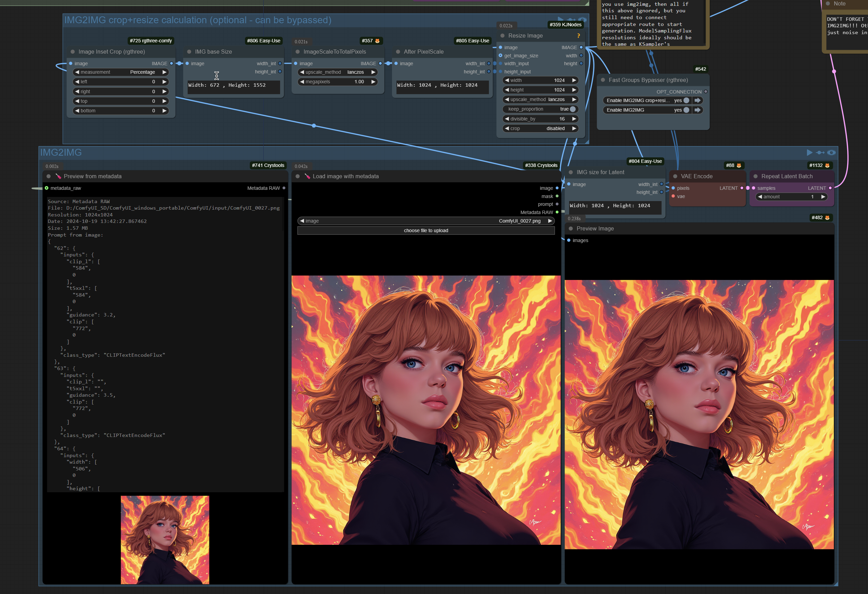
Task: Click the metadata preview thumbnail image
Action: pos(165,540)
